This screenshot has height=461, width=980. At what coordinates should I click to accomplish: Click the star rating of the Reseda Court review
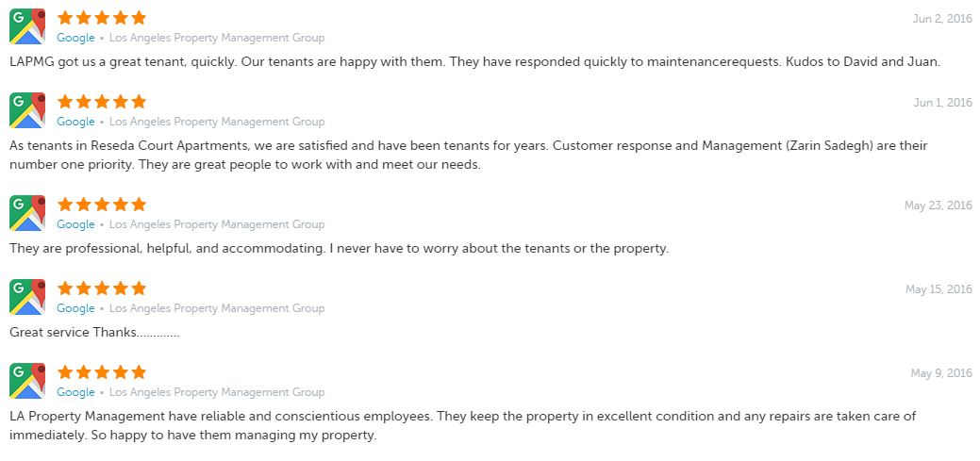[x=102, y=101]
